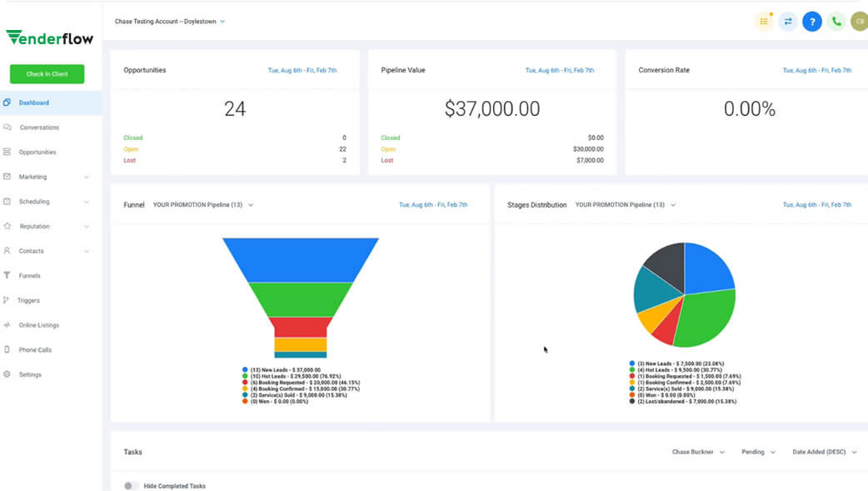Click the green phone dialer icon
The width and height of the screenshot is (868, 491).
click(x=836, y=22)
